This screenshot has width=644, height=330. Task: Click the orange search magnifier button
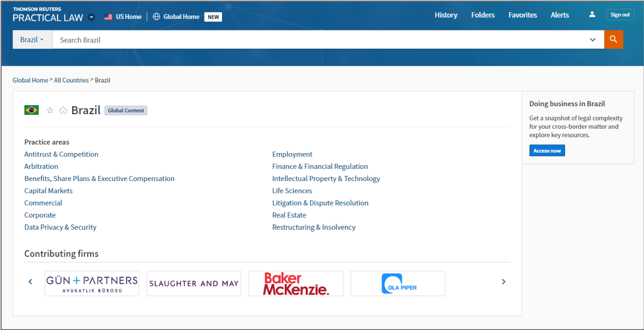(x=613, y=40)
